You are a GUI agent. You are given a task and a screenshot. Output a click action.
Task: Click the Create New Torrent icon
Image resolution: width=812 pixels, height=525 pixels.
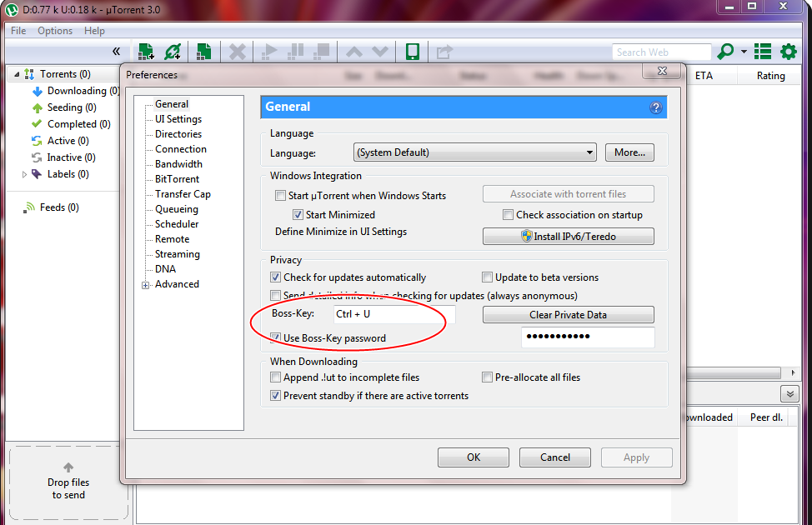click(204, 52)
